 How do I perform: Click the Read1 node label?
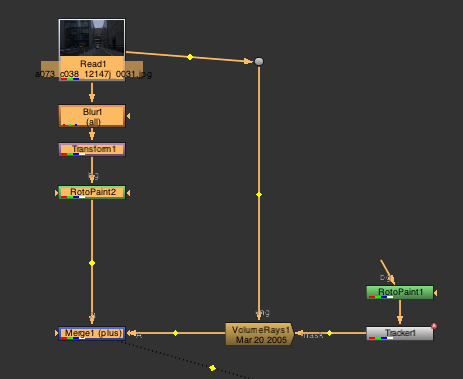[x=93, y=64]
